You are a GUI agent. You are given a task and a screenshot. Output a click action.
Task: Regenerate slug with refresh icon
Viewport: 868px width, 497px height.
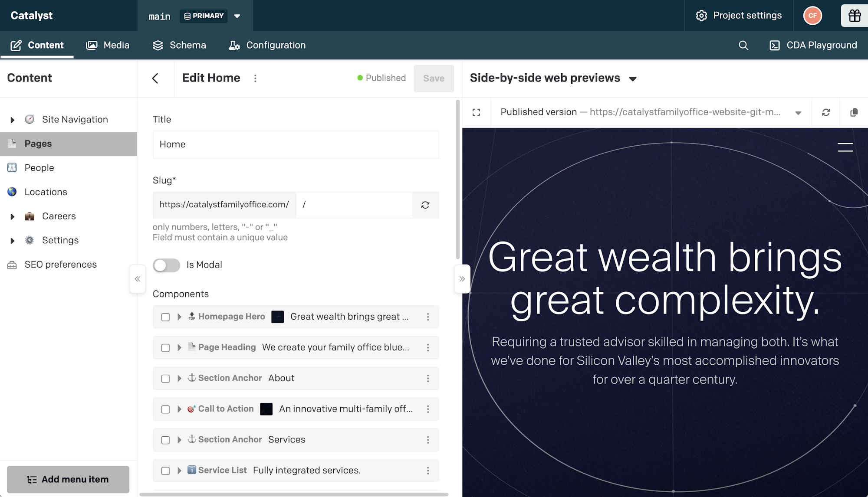tap(425, 205)
